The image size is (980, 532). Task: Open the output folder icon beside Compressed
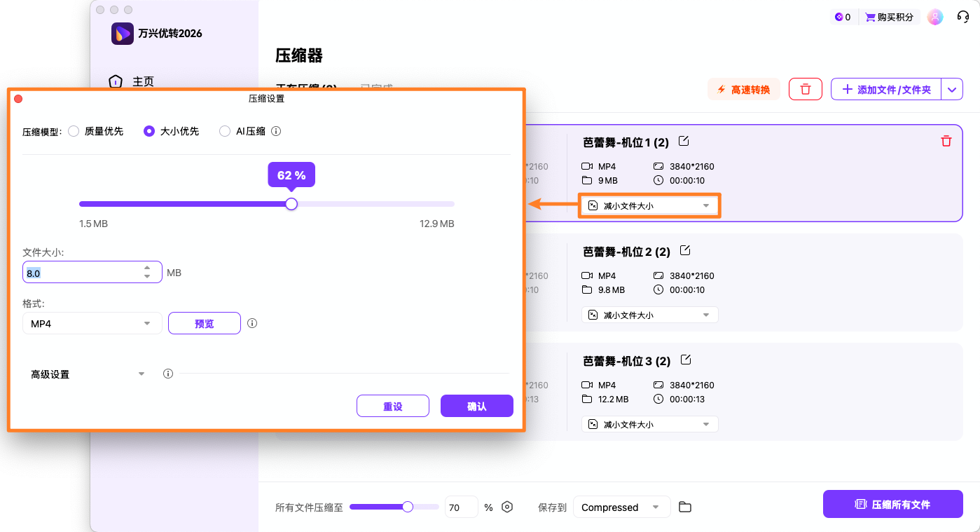click(x=684, y=507)
